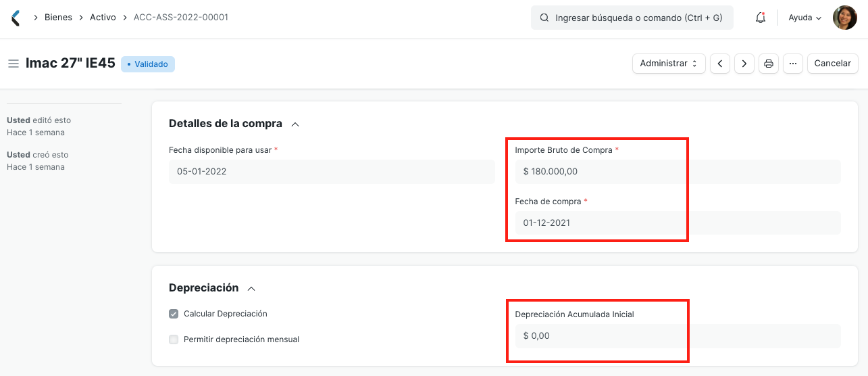This screenshot has width=868, height=376.
Task: Click the 'Usted creó esto' entry
Action: (x=37, y=155)
